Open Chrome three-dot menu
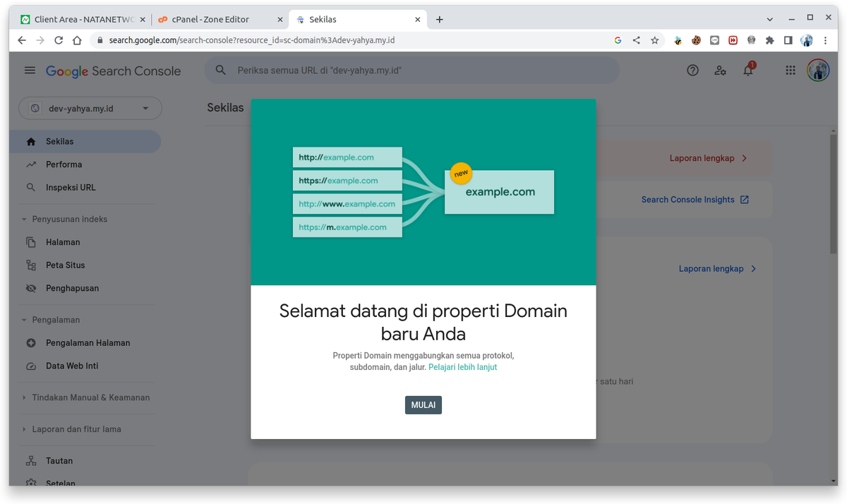The width and height of the screenshot is (847, 504). pyautogui.click(x=826, y=40)
